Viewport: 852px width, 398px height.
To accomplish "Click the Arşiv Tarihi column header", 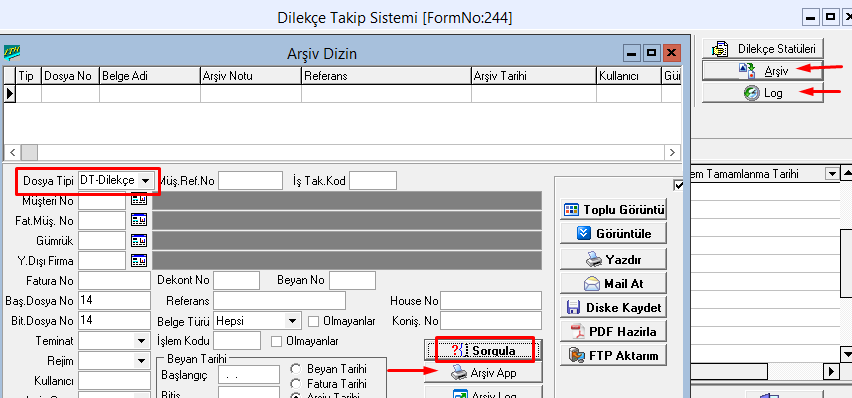I will point(534,76).
